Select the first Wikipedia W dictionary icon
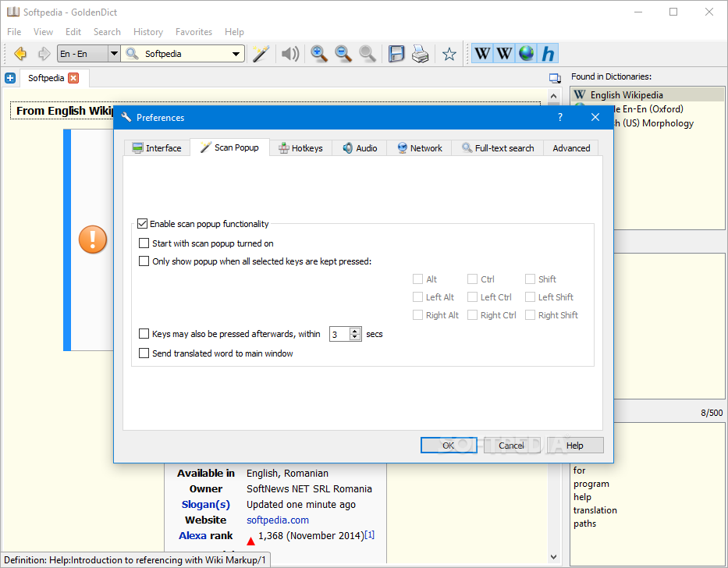 [482, 54]
